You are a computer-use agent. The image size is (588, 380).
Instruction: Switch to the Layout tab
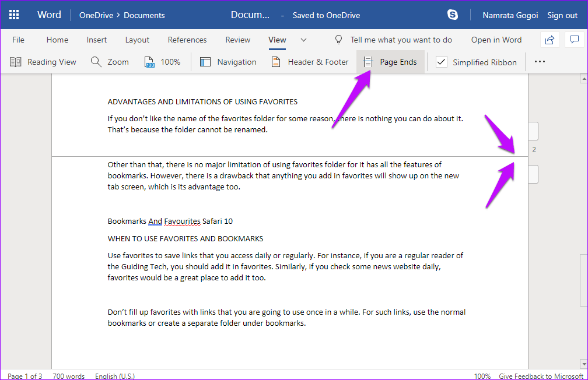click(x=137, y=40)
